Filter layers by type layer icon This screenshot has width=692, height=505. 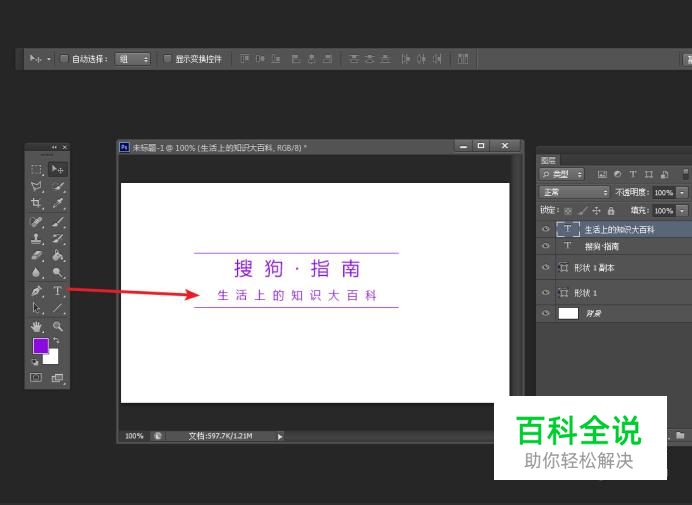(633, 174)
